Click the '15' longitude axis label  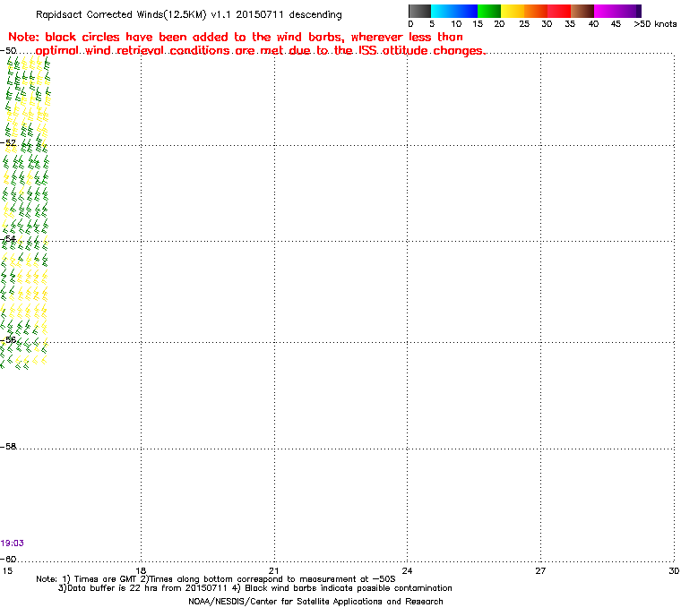7,571
